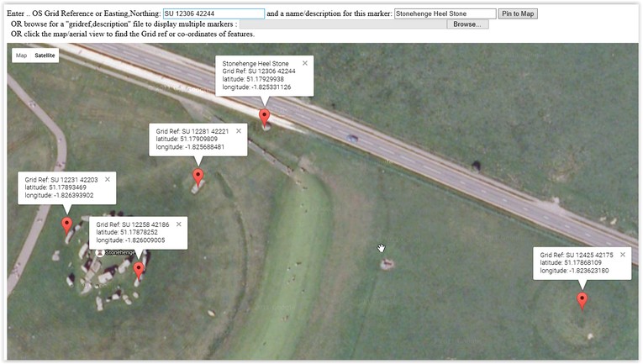Click the text 'latitude: 51.17909809'
The height and width of the screenshot is (364, 643).
point(187,139)
